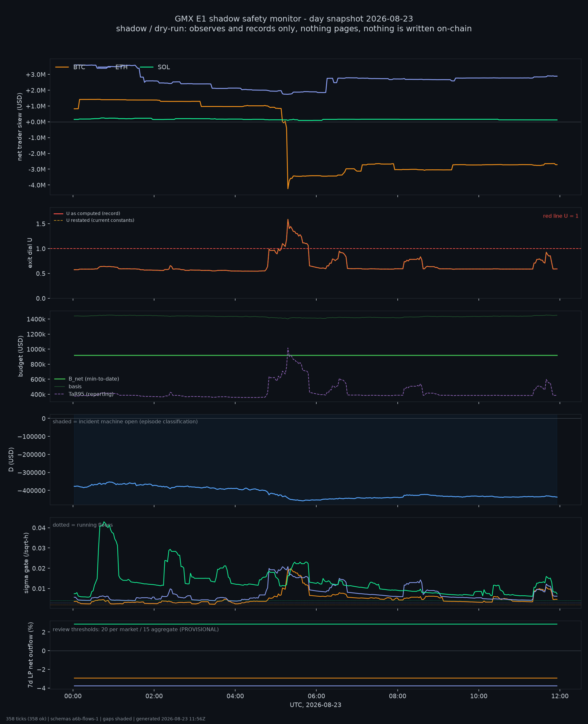588x724 pixels.
Task: Click the "1.5" tick on exit dial axis
Action: [x=41, y=224]
